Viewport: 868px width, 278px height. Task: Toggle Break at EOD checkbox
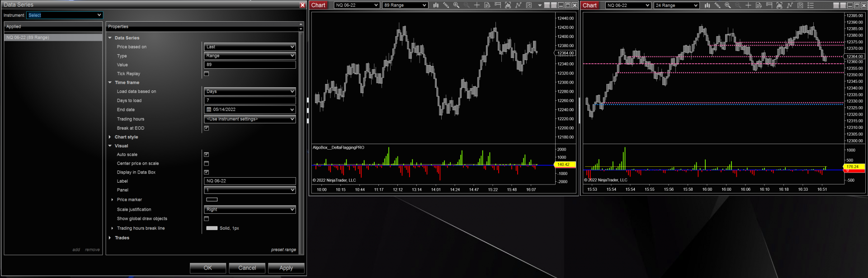coord(207,128)
